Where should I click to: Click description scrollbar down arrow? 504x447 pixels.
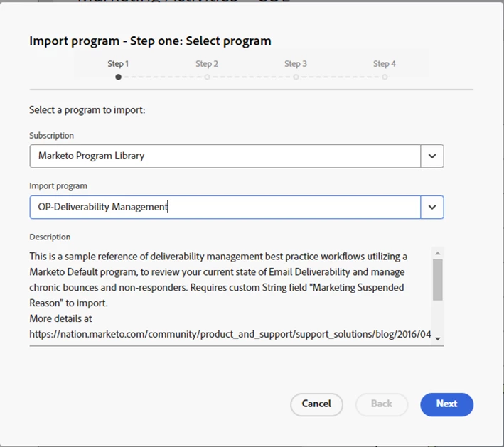(437, 338)
